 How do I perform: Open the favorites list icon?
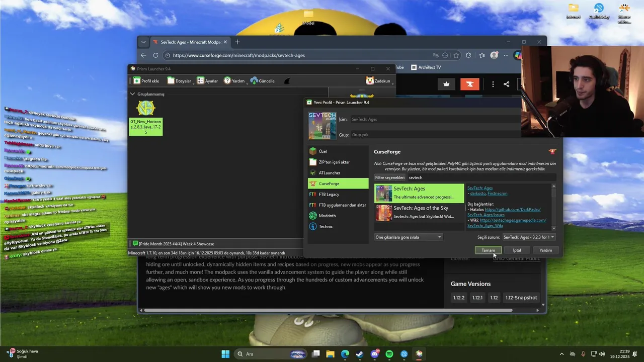point(482,55)
